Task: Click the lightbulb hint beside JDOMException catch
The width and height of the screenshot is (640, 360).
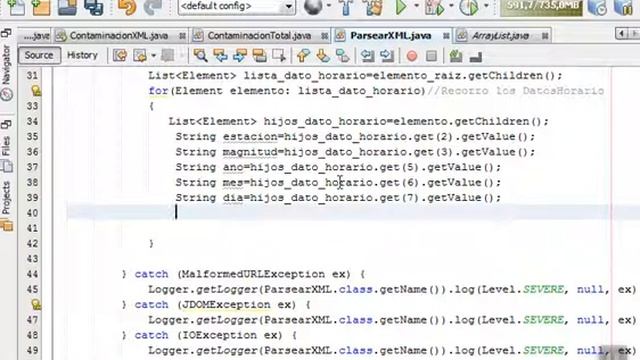Action: (x=36, y=304)
